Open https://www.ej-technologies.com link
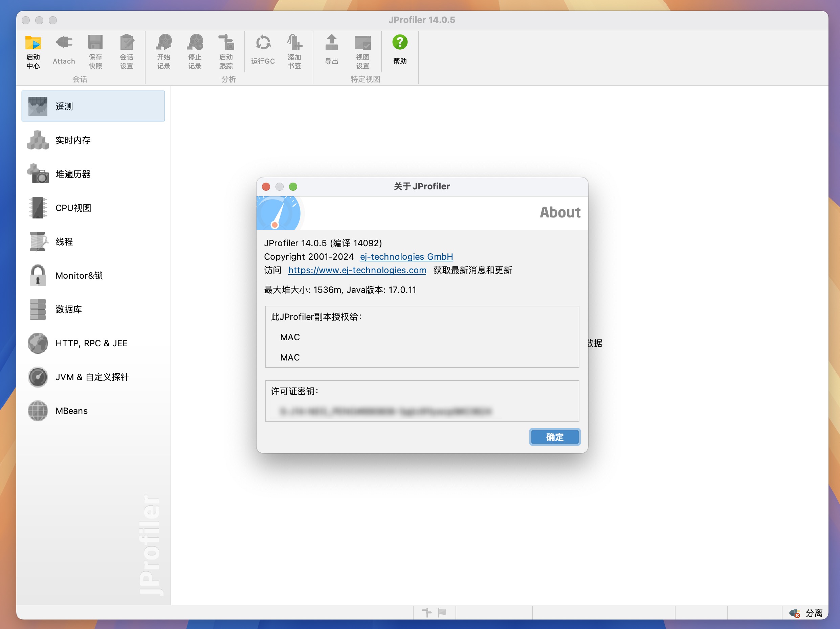Screen dimensions: 840x629 (357, 270)
